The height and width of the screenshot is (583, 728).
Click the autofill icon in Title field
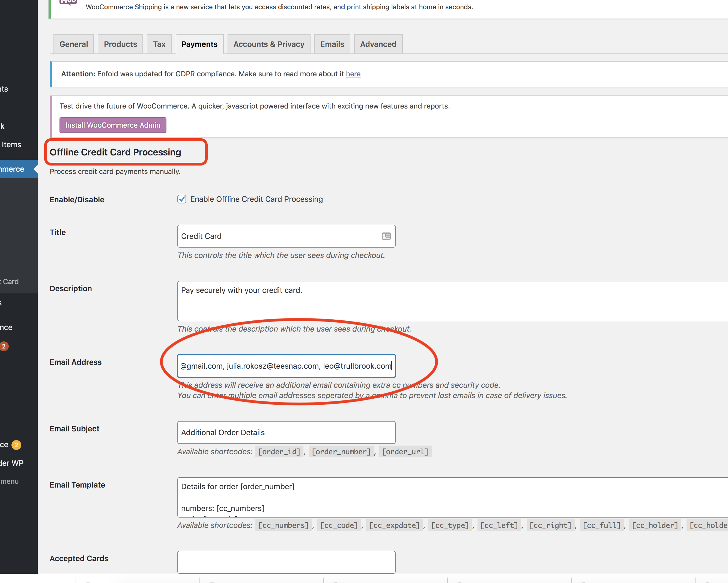[386, 236]
